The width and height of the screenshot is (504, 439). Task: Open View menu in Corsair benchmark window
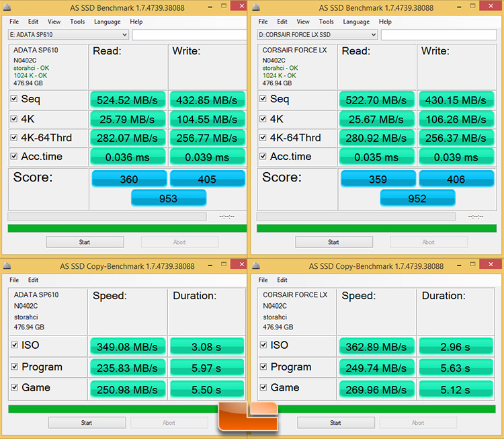point(303,22)
